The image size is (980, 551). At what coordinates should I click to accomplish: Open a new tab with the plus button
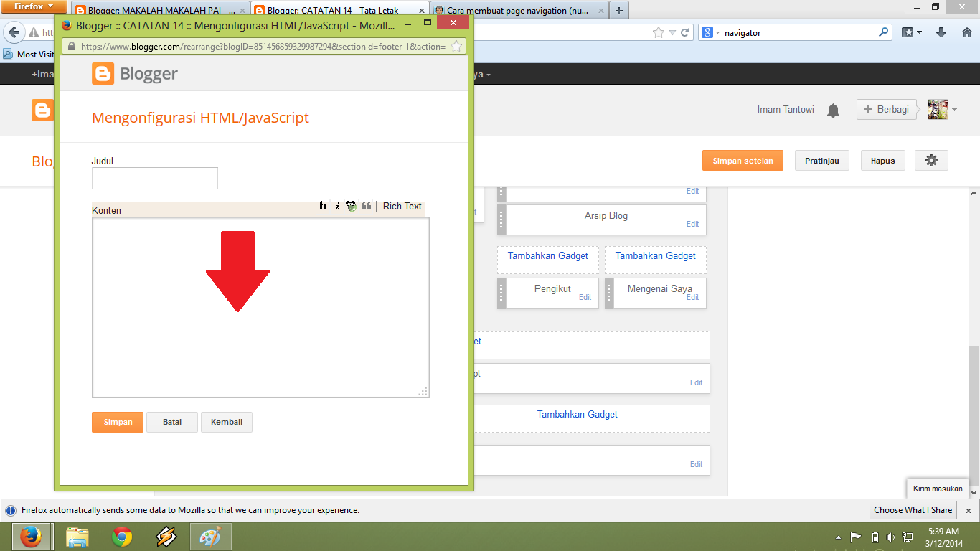click(x=619, y=10)
